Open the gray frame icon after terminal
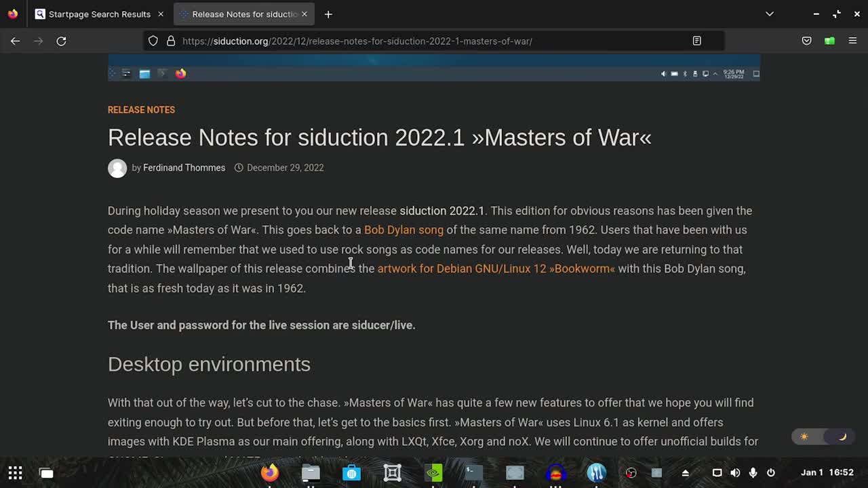The height and width of the screenshot is (488, 868). pos(515,472)
